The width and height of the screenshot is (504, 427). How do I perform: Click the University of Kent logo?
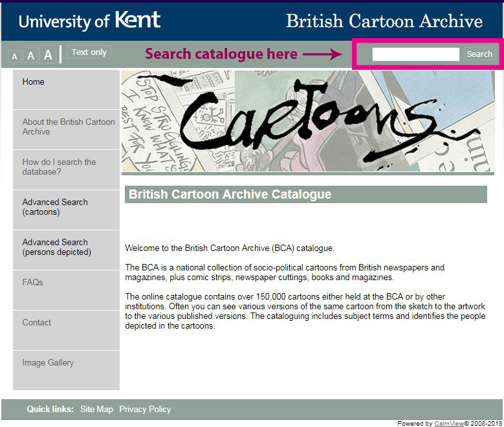[90, 21]
